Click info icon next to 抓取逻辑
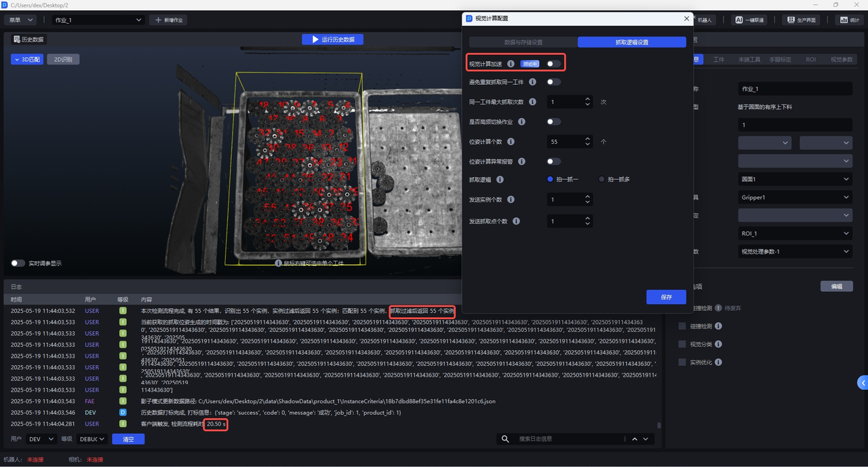This screenshot has width=868, height=467. pos(500,180)
